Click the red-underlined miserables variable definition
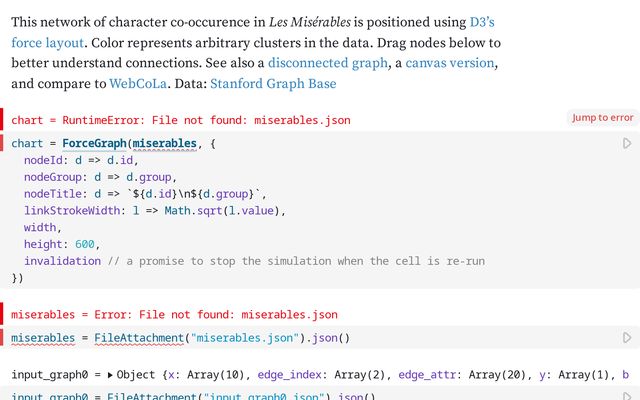This screenshot has width=640, height=400. click(42, 338)
